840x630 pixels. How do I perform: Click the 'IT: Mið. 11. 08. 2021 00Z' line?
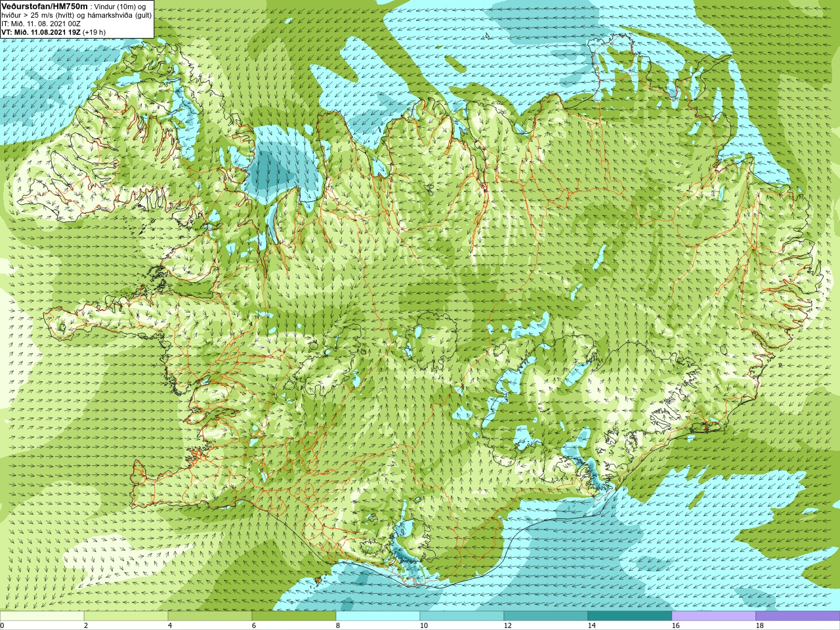(41, 24)
